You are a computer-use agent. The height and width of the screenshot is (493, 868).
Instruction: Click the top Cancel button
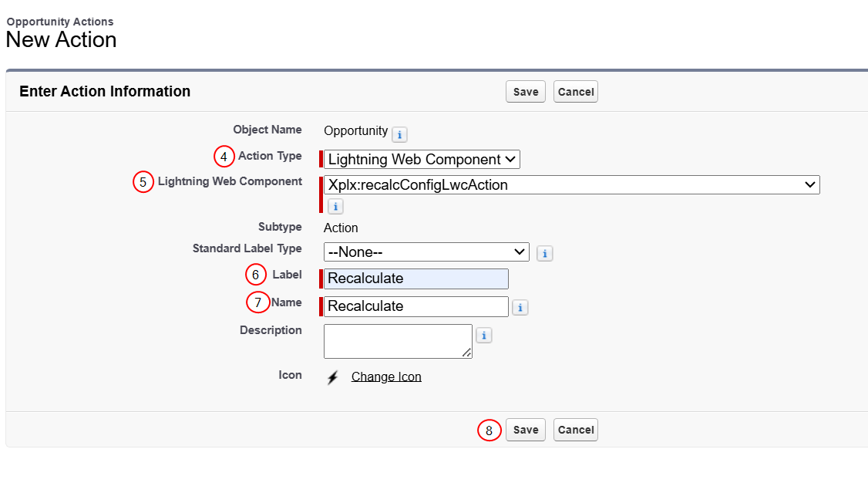(x=576, y=92)
